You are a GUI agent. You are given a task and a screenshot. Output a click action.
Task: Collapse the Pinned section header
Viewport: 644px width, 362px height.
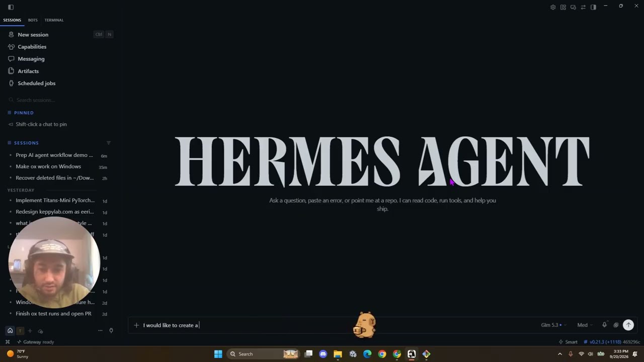pos(24,113)
